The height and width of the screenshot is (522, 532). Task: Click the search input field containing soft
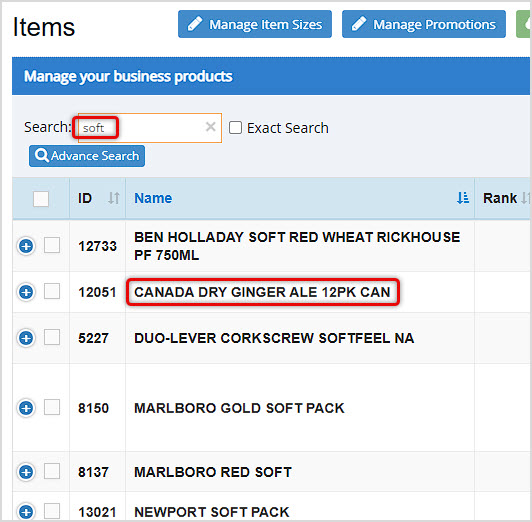point(150,128)
